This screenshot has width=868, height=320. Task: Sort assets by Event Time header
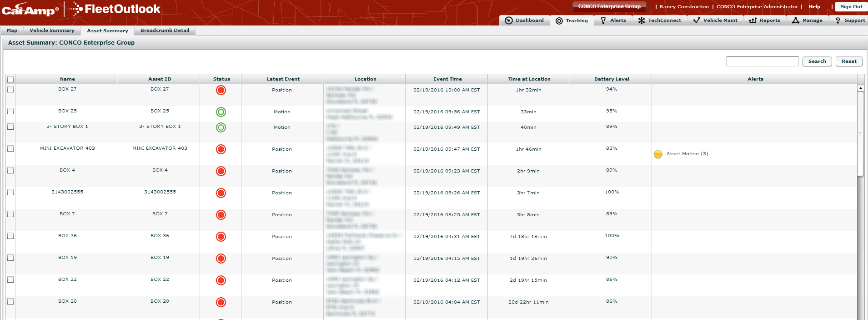447,79
